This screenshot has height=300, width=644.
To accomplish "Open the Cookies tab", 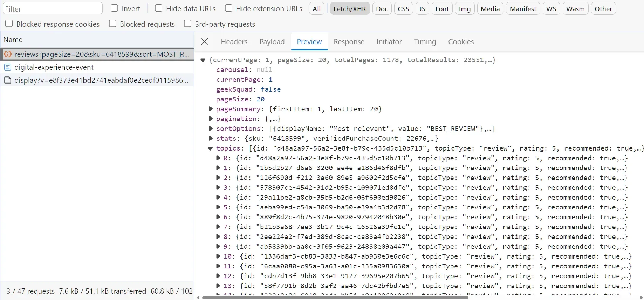I will 461,42.
